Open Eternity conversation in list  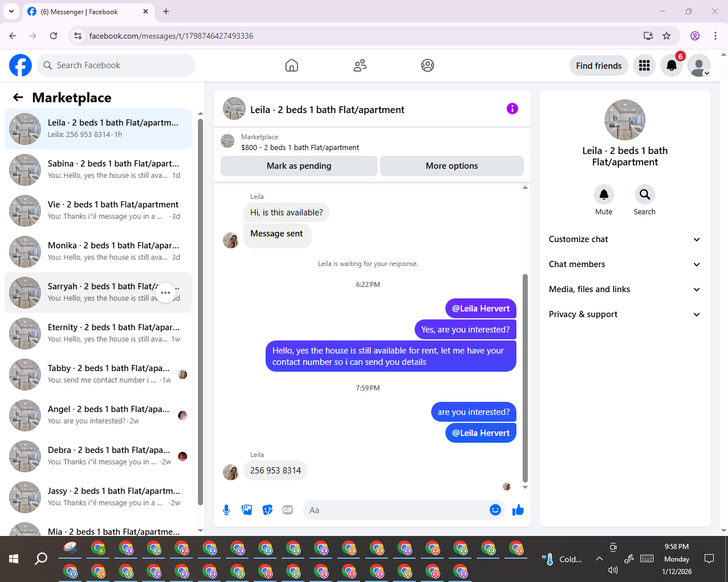tap(98, 334)
